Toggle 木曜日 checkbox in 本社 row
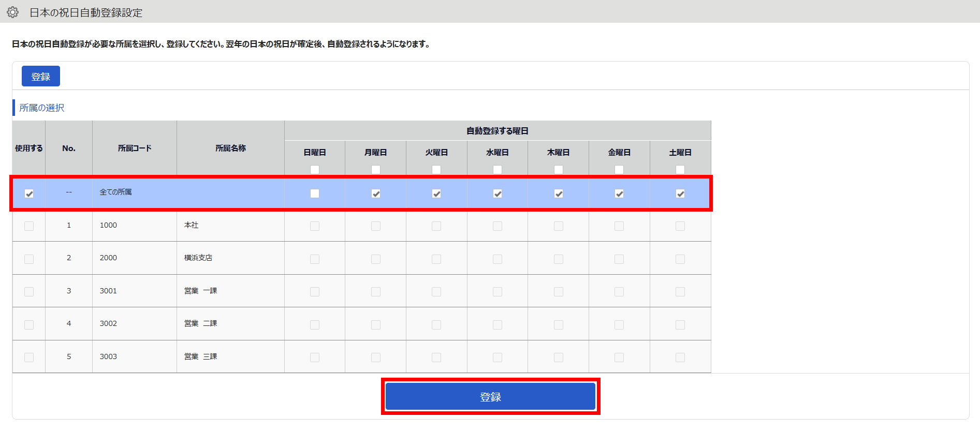Image resolution: width=980 pixels, height=432 pixels. (559, 226)
